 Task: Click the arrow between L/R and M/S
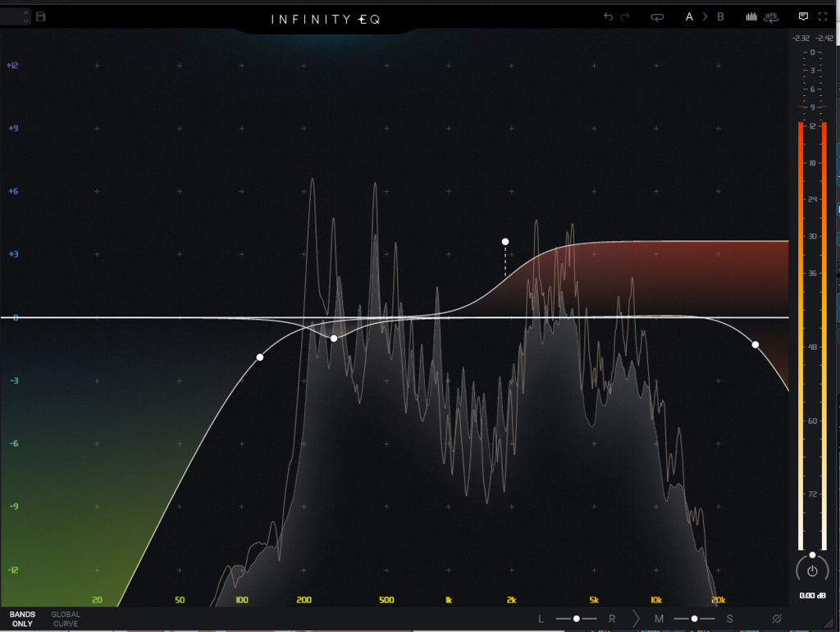coord(636,619)
